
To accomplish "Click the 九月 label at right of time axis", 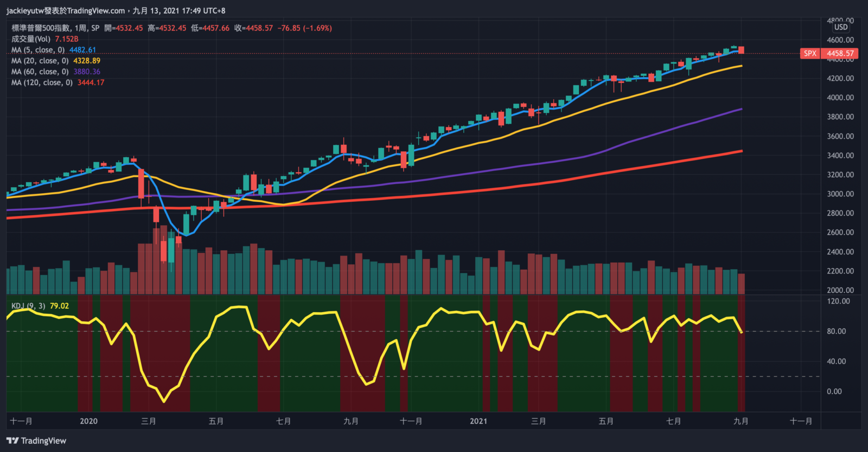I will point(741,421).
